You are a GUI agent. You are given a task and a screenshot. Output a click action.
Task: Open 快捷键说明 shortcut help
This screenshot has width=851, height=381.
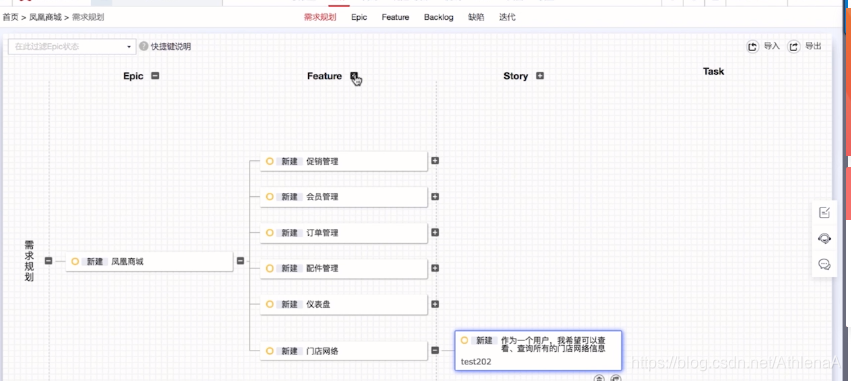(171, 47)
